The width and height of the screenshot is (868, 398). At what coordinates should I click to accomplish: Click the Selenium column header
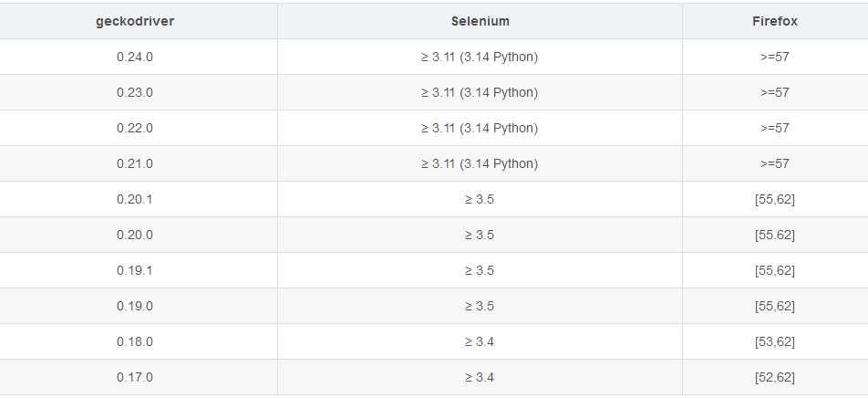point(480,21)
